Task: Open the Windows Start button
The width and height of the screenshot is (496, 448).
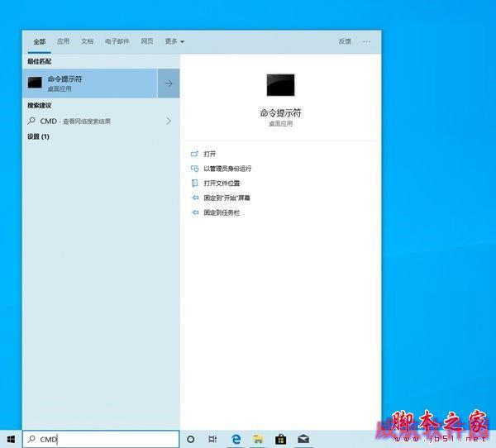Action: tap(11, 439)
